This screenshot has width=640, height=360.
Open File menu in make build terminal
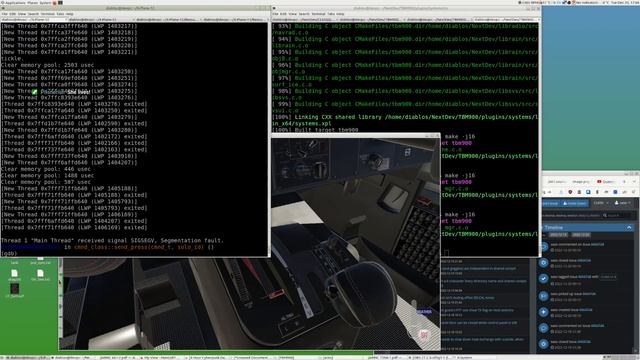point(275,14)
